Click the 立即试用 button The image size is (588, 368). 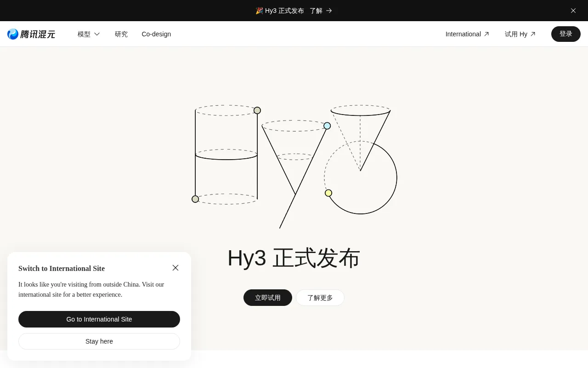(x=268, y=298)
